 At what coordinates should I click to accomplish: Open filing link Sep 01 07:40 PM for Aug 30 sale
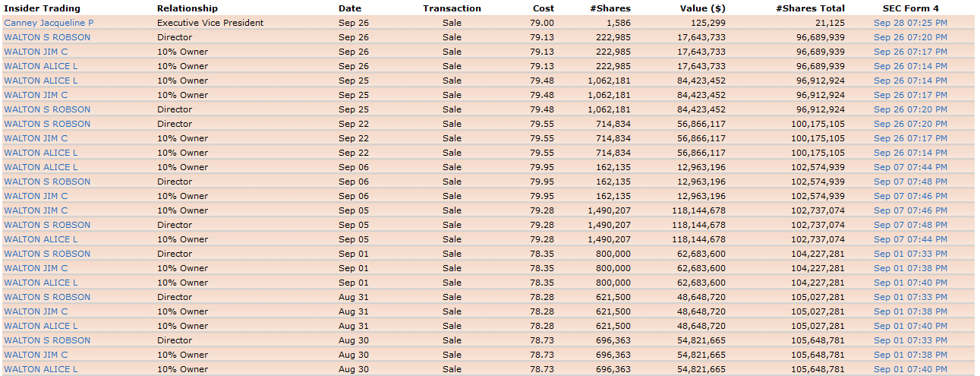pyautogui.click(x=910, y=369)
